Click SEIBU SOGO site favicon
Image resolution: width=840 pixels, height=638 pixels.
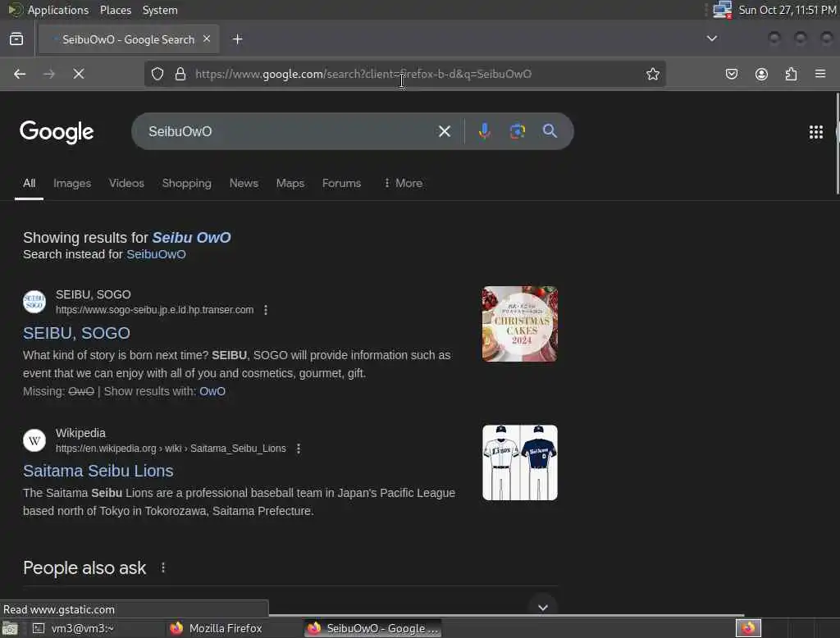[x=34, y=302]
